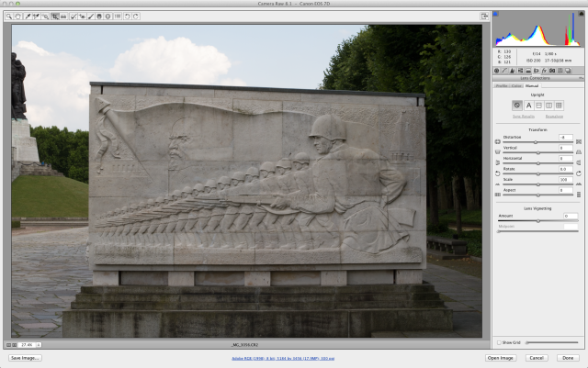Screen dimensions: 588x368
Task: Select the Straighten tool
Action: [x=63, y=17]
